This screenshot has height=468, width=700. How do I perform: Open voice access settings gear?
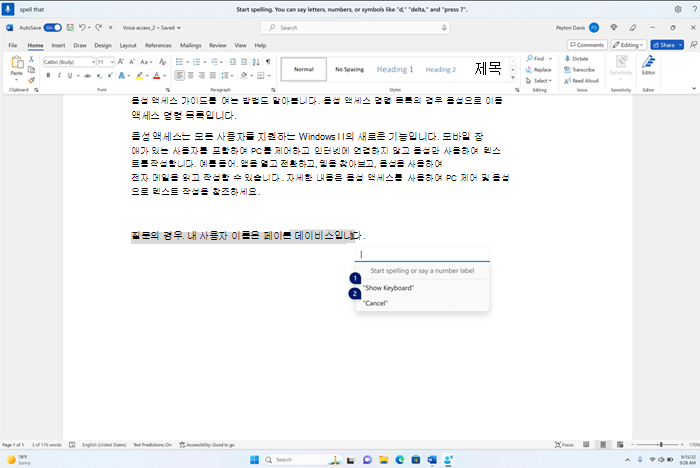point(678,9)
